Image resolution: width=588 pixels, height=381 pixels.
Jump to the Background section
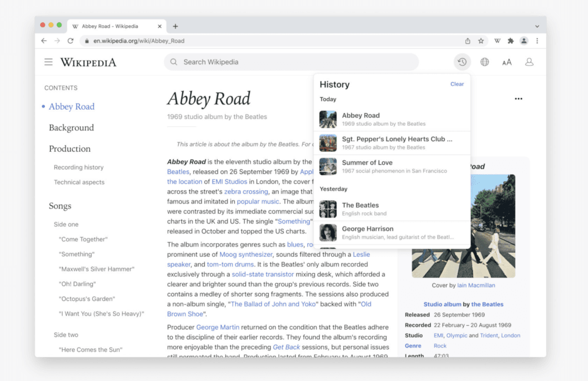point(71,128)
